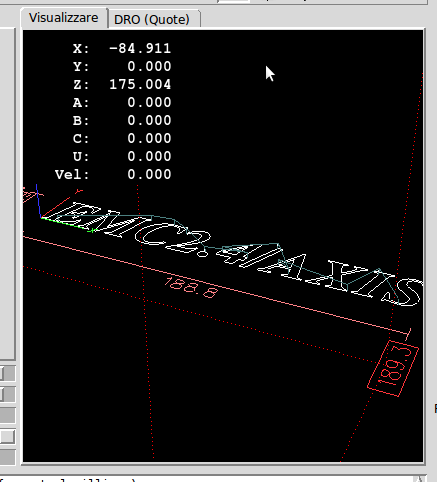The height and width of the screenshot is (482, 437).
Task: Click the U: 0.000 readout
Action: [122, 157]
